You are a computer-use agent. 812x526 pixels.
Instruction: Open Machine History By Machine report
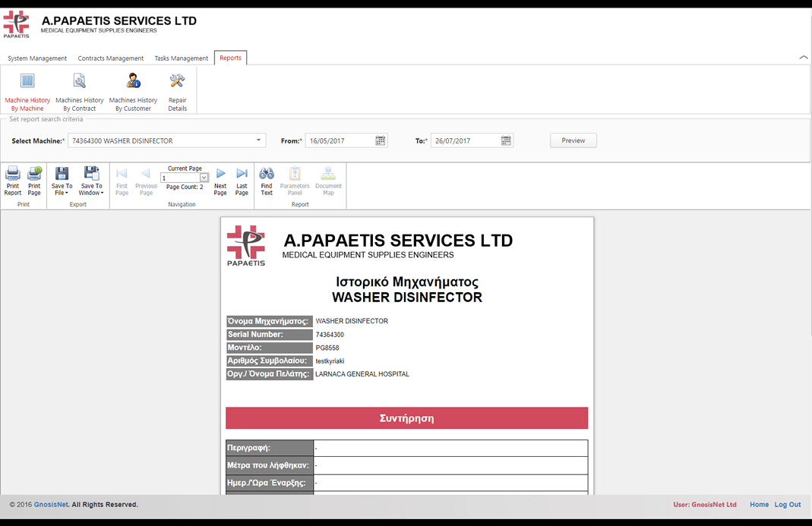pos(27,90)
